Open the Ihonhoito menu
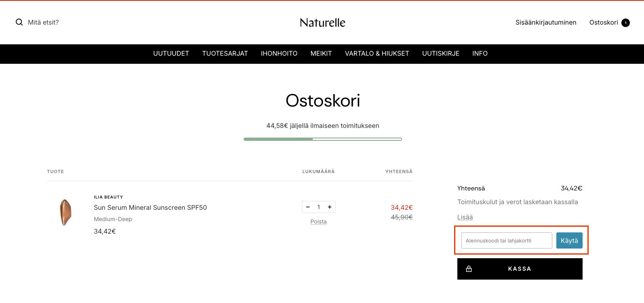This screenshot has width=644, height=303. 279,54
